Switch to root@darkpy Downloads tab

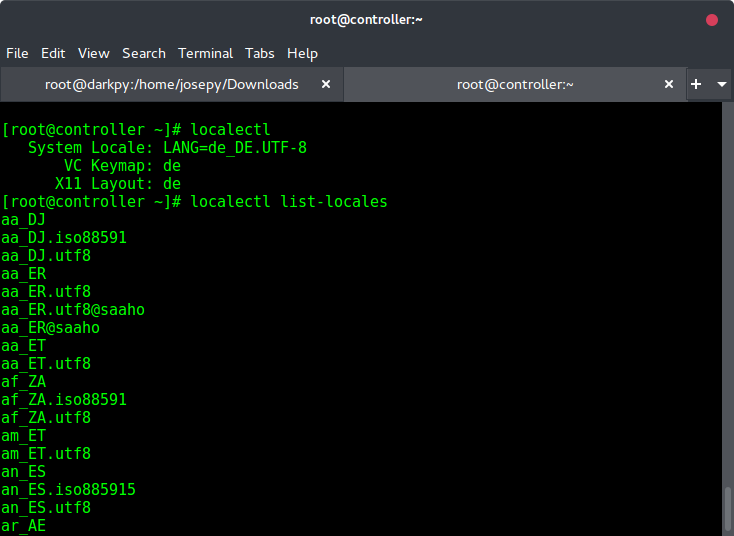(171, 84)
